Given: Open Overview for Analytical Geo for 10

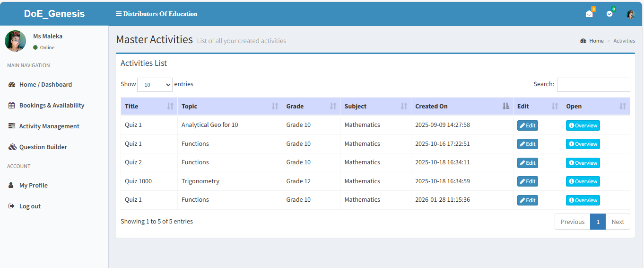Looking at the screenshot, I should [583, 125].
